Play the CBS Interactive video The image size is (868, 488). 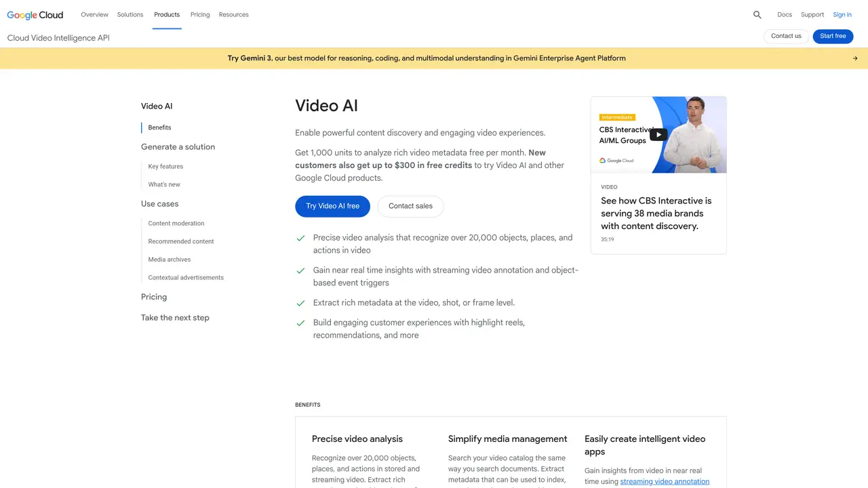tap(658, 134)
